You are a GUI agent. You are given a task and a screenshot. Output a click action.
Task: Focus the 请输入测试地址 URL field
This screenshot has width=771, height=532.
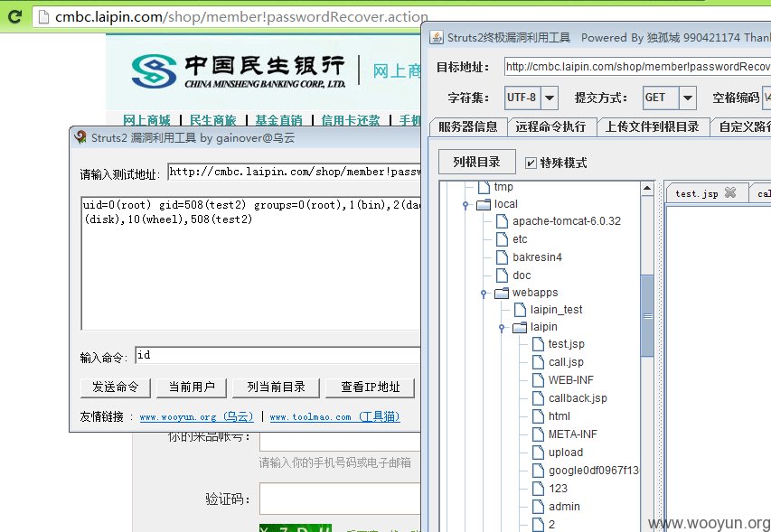click(294, 172)
